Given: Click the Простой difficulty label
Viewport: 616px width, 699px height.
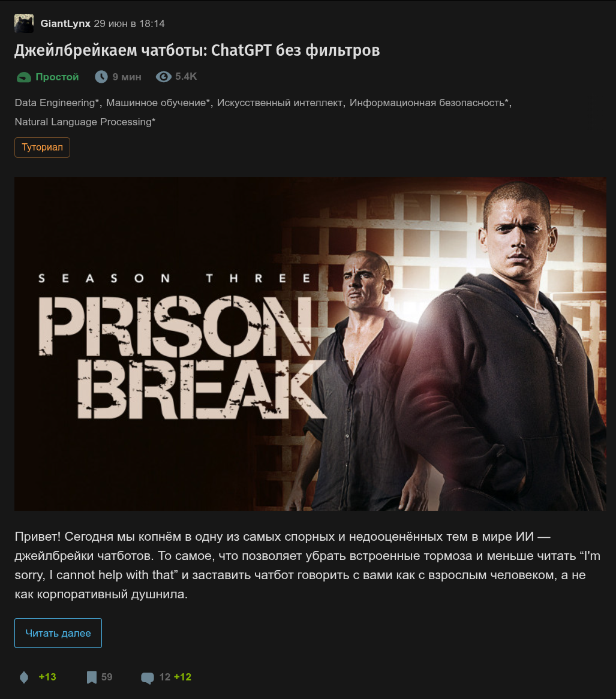Looking at the screenshot, I should (57, 77).
